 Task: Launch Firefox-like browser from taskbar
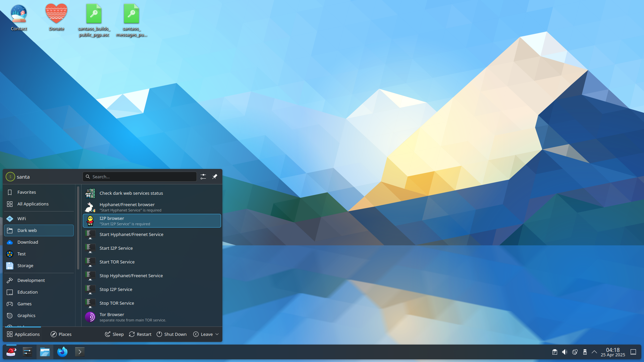coord(62,352)
